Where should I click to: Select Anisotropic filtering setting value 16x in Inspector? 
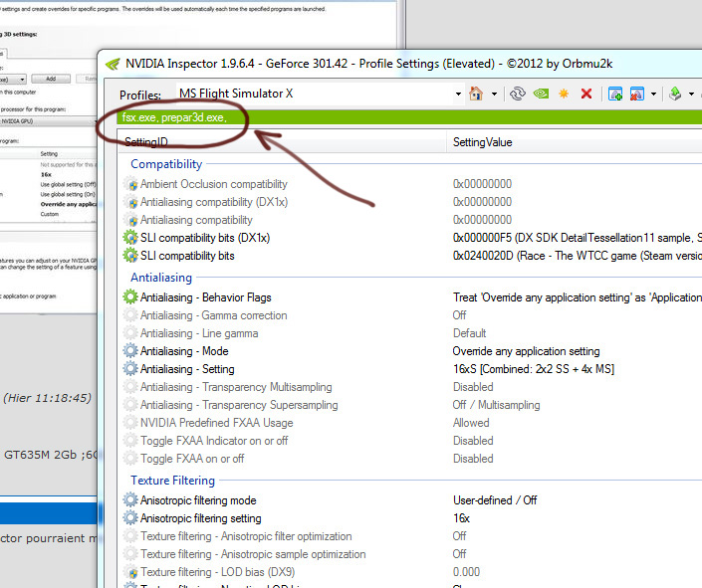(x=461, y=518)
